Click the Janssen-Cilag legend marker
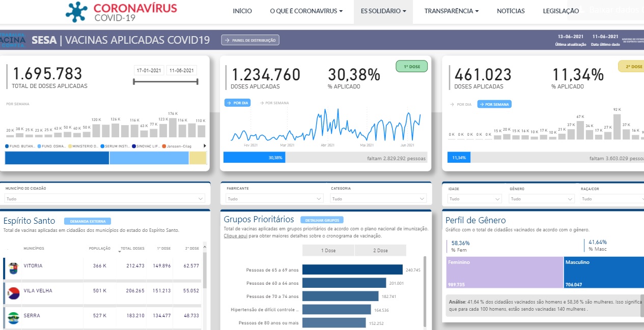This screenshot has width=644, height=330. click(164, 146)
